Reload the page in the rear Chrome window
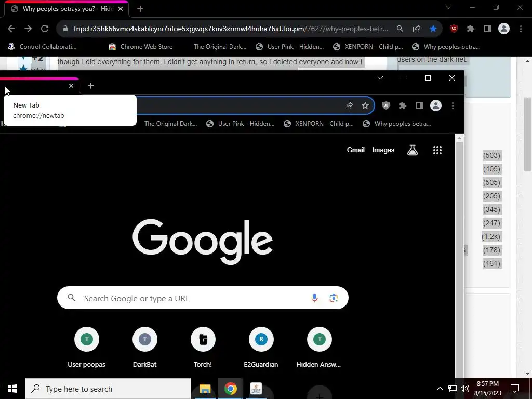Image resolution: width=532 pixels, height=399 pixels. (45, 29)
